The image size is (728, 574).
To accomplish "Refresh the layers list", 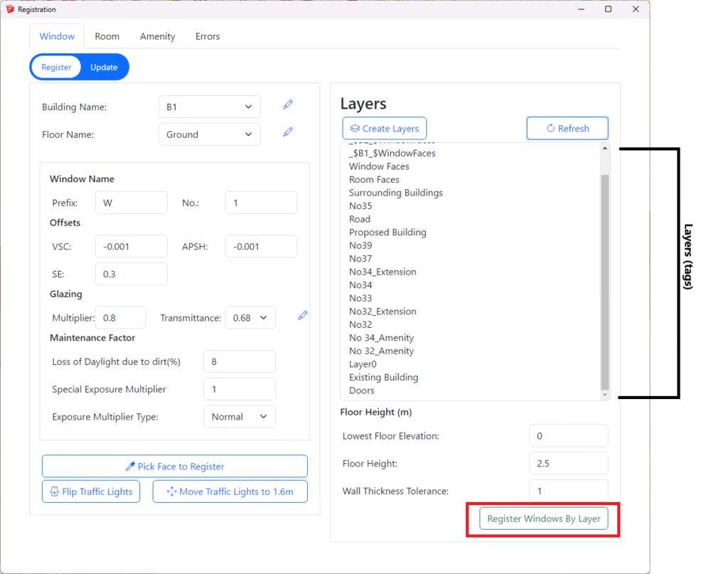I will pyautogui.click(x=567, y=129).
